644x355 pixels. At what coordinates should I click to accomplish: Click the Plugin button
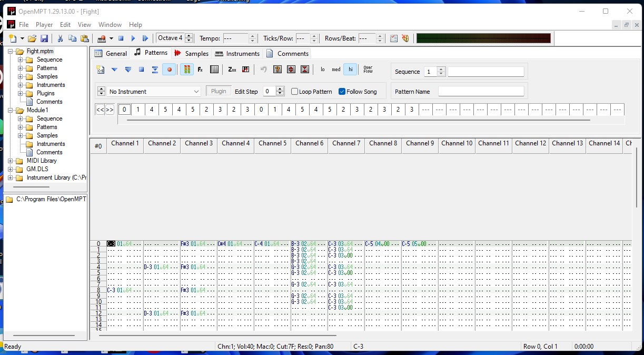(219, 91)
